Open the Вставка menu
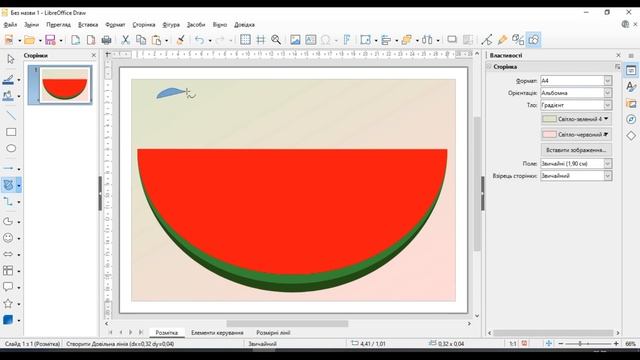The width and height of the screenshot is (640, 360). (x=88, y=24)
